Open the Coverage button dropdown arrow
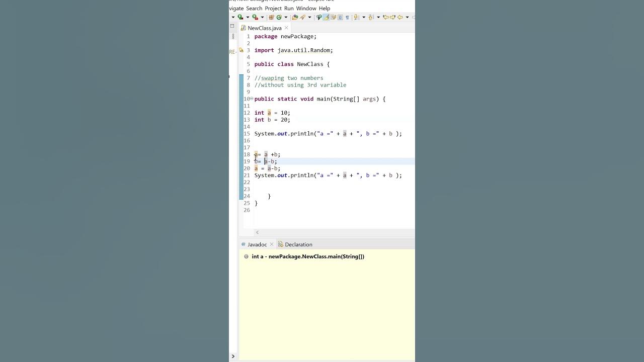644x362 pixels. [x=262, y=17]
